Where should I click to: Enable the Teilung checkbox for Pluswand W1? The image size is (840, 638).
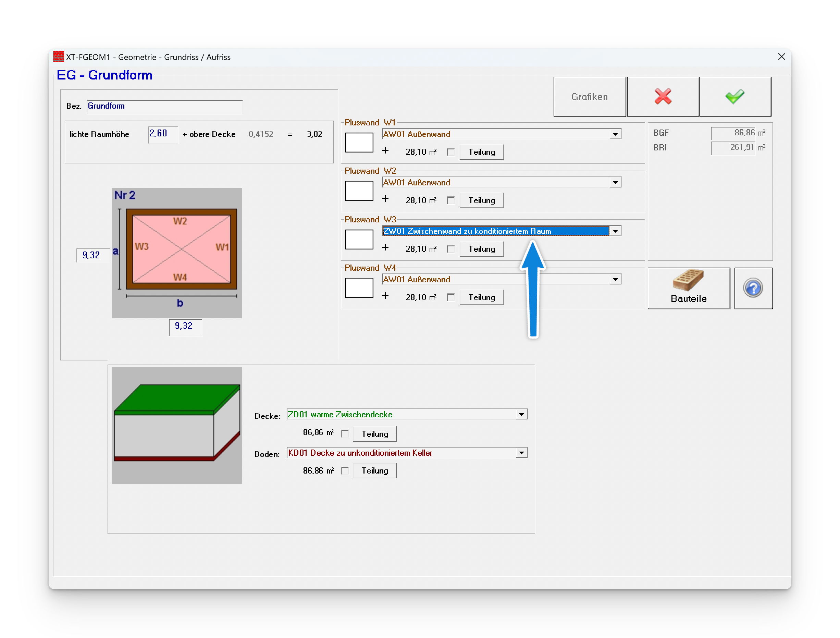tap(450, 152)
